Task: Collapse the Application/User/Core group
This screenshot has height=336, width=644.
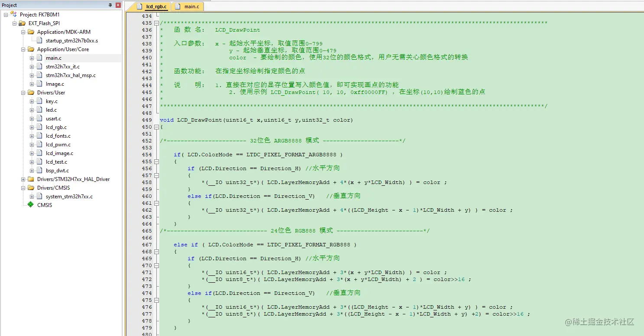Action: tap(23, 49)
